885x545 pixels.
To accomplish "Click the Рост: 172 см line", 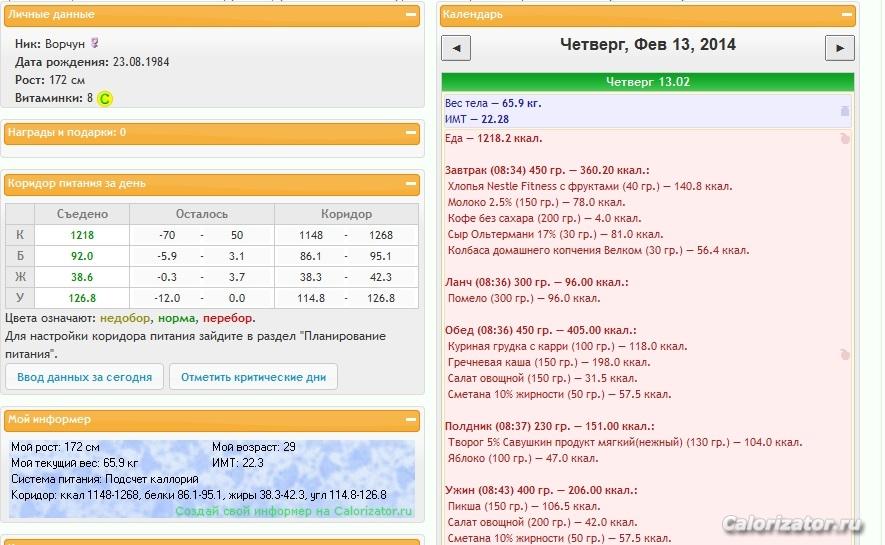I will (x=50, y=80).
